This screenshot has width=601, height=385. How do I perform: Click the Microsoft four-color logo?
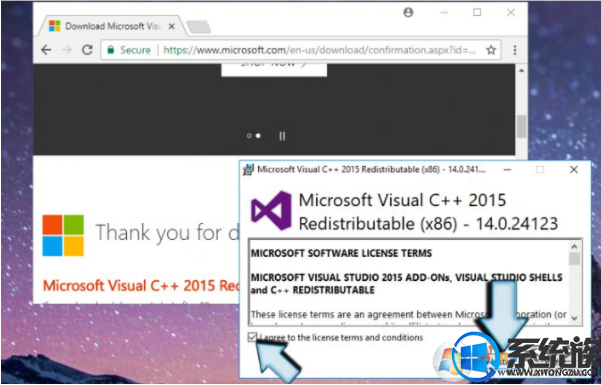(x=63, y=235)
